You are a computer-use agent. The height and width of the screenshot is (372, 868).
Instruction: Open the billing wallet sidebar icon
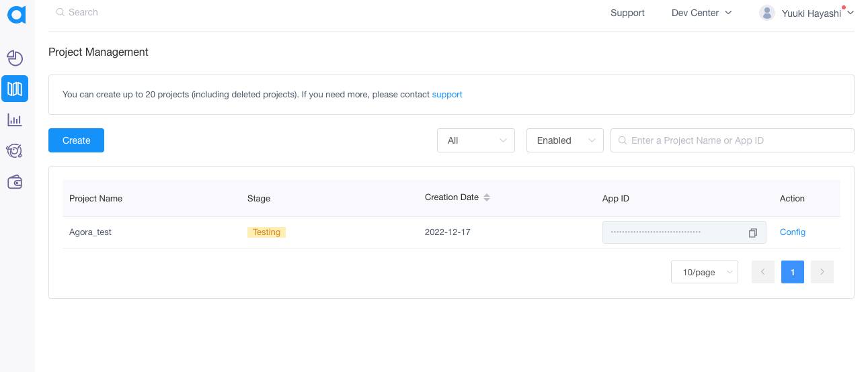point(15,182)
